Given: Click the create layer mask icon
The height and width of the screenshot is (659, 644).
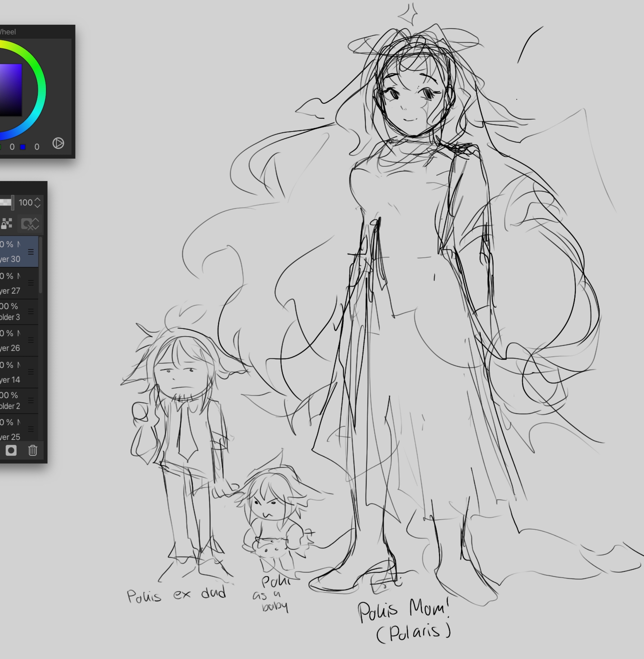Looking at the screenshot, I should pos(11,450).
